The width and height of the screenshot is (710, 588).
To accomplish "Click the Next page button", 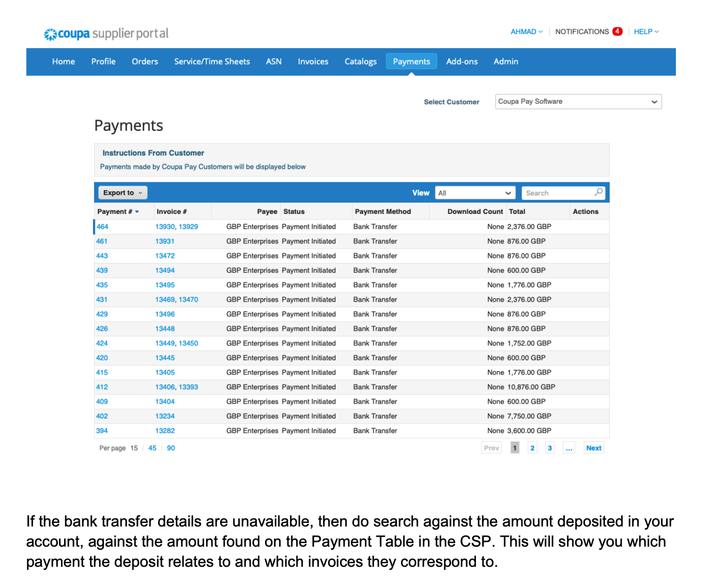I will coord(594,448).
